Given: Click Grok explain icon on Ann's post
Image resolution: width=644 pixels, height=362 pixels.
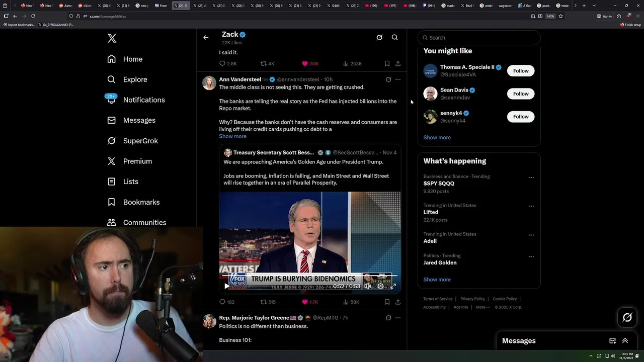Looking at the screenshot, I should click(388, 79).
